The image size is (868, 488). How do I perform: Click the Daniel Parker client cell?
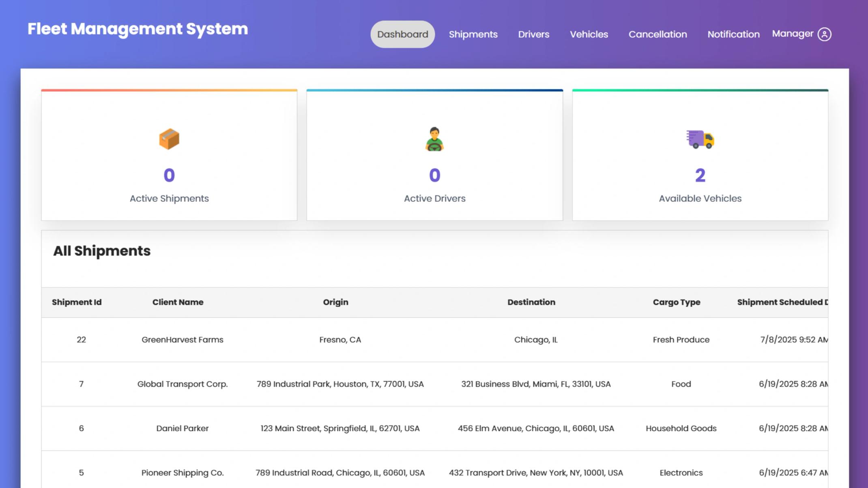pos(182,428)
